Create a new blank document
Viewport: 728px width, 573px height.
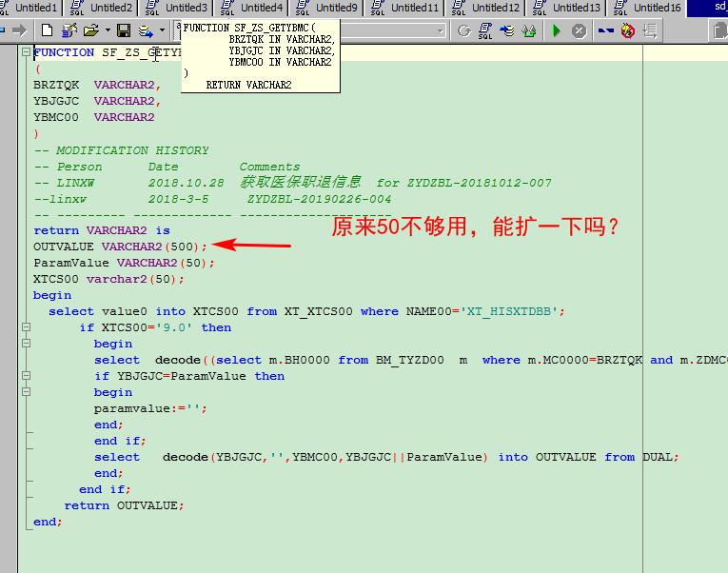click(47, 30)
